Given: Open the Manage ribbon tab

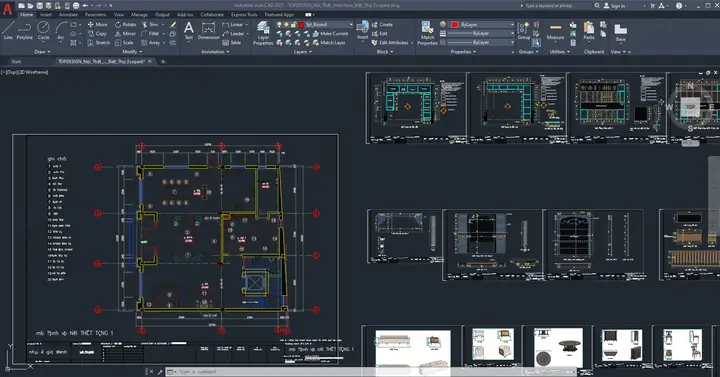Looking at the screenshot, I should coord(139,15).
